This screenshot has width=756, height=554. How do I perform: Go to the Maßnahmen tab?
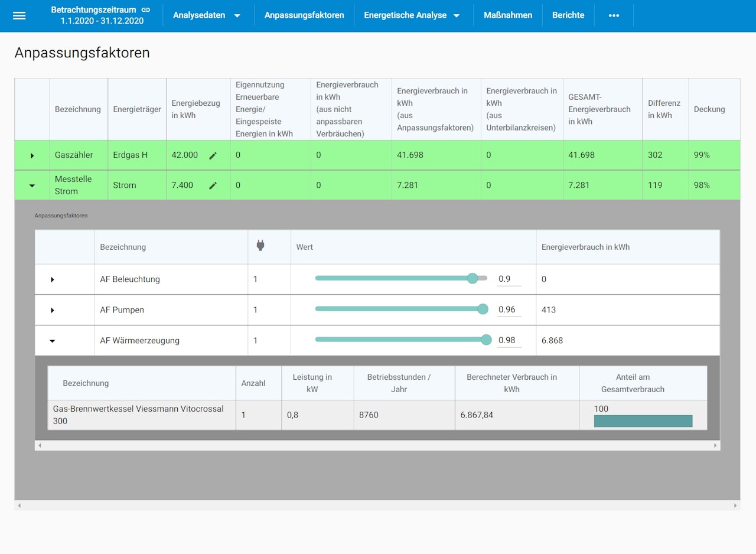[x=508, y=15]
